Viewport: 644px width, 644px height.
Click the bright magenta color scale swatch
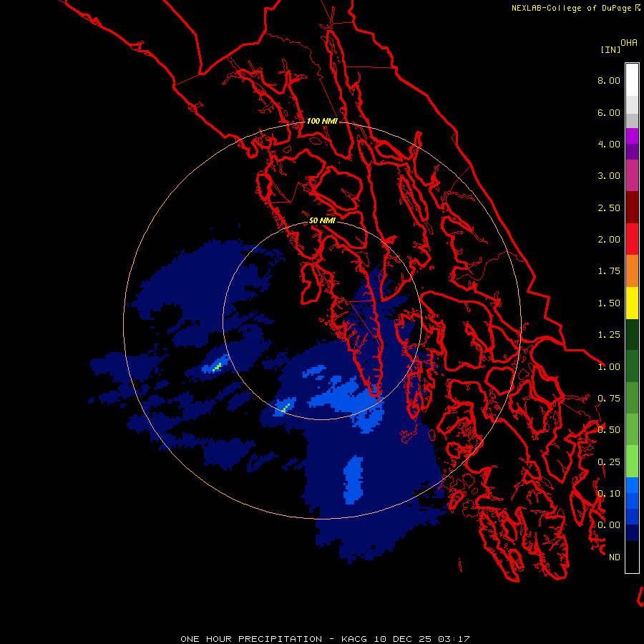(632, 136)
